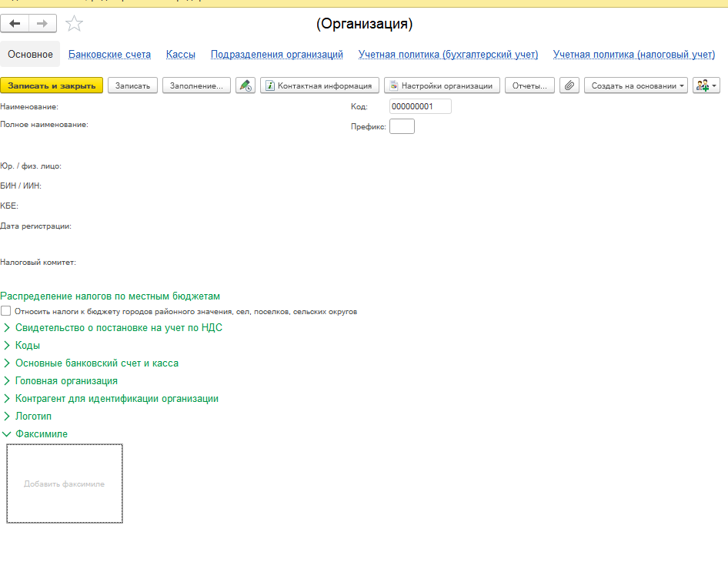Enable taxes to district cities budget checkbox

tap(6, 312)
